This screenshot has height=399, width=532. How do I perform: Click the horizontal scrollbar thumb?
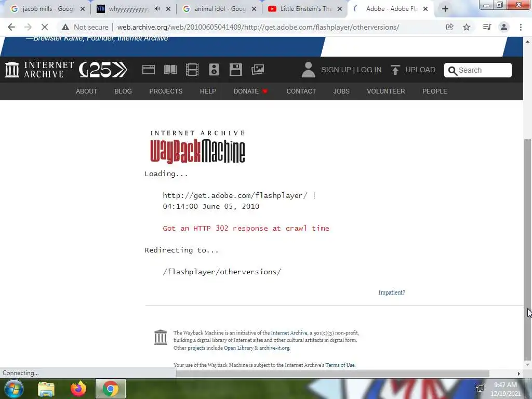pos(332,374)
